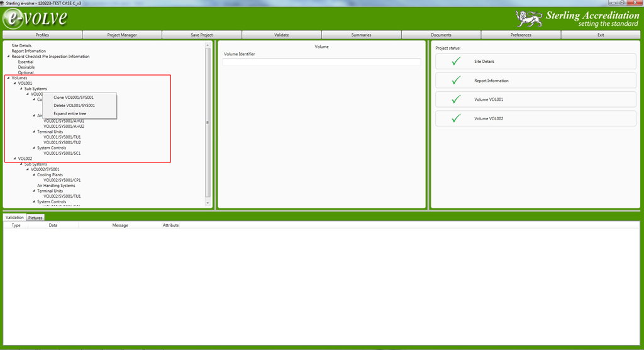
Task: Collapse Sub Systems arrow under VOL001
Action: tap(21, 88)
